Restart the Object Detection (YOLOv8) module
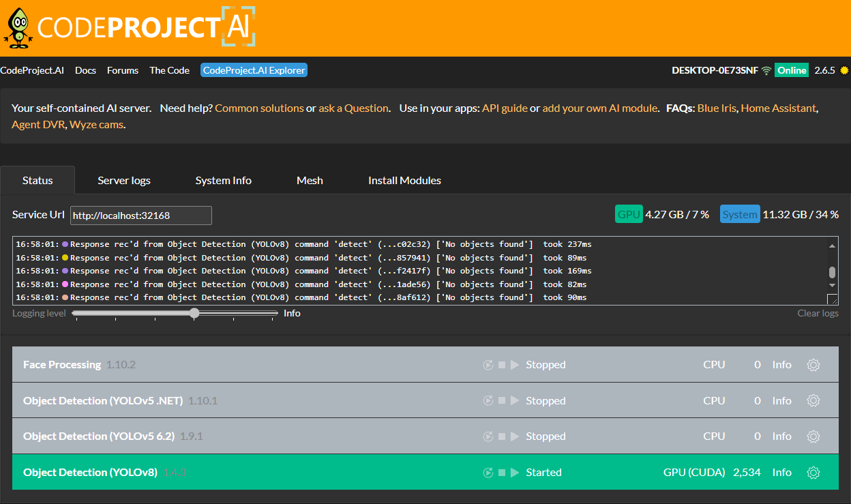The width and height of the screenshot is (851, 504). 488,473
